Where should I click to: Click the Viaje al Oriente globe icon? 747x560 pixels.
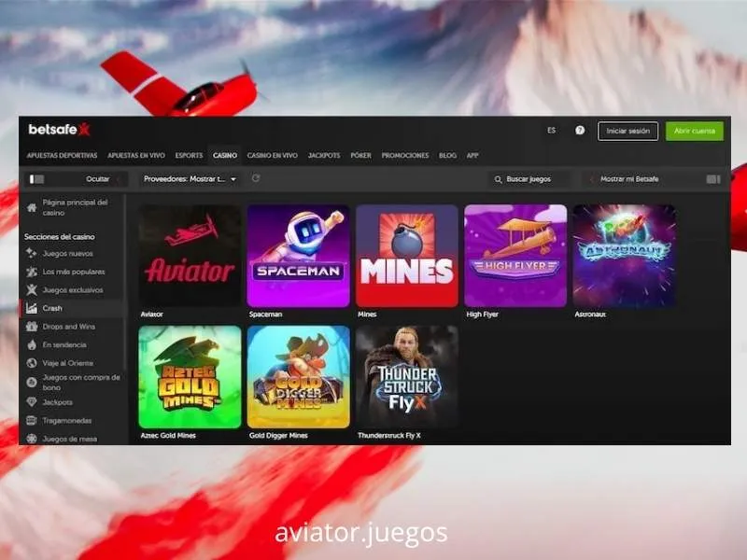[32, 363]
